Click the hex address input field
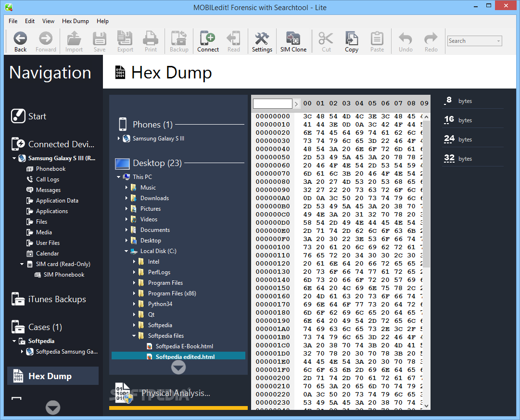The width and height of the screenshot is (520, 420). pos(273,103)
